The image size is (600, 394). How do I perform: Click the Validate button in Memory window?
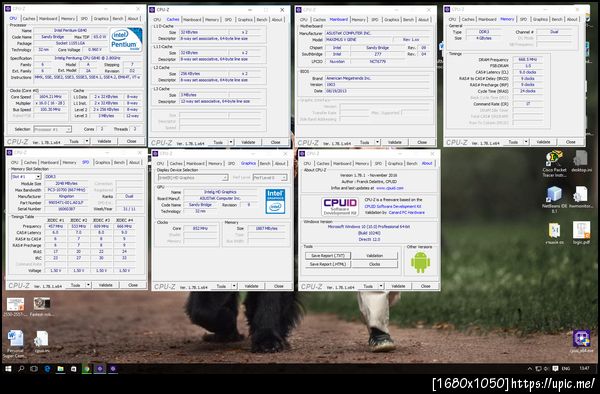pos(543,142)
